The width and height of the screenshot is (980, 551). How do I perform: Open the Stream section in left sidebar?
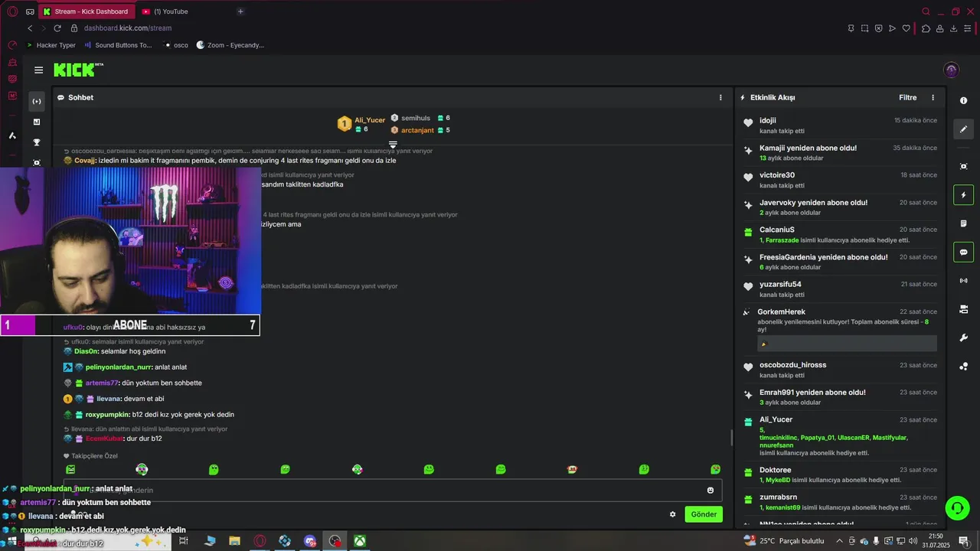coord(36,101)
